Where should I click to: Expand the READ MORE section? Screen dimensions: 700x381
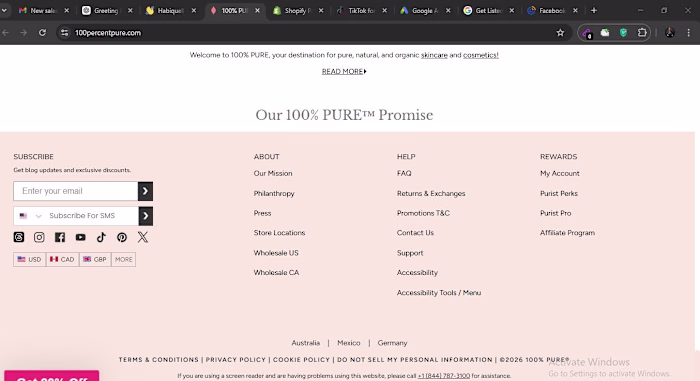[344, 71]
